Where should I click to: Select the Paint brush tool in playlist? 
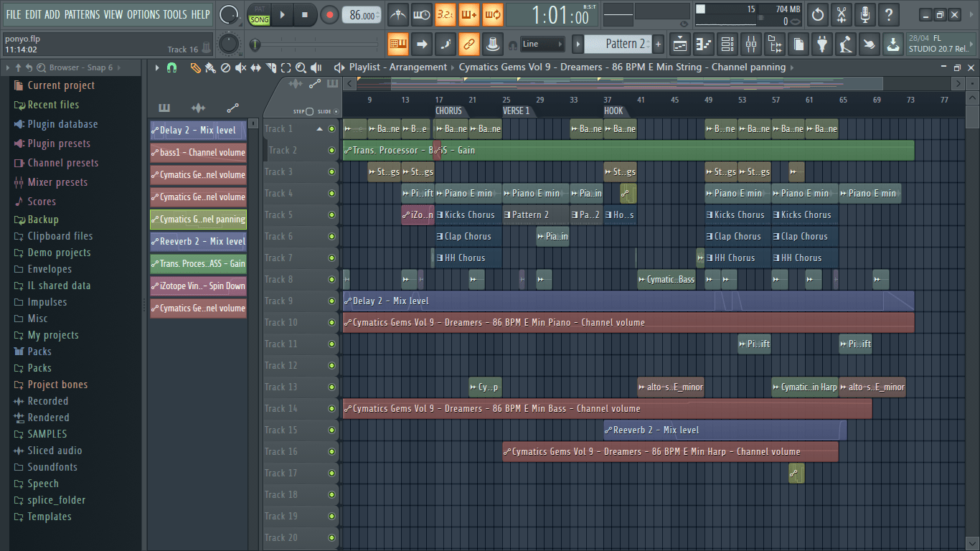pos(210,67)
